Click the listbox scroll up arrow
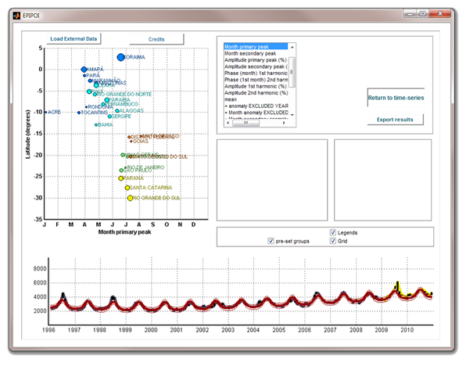 click(292, 47)
